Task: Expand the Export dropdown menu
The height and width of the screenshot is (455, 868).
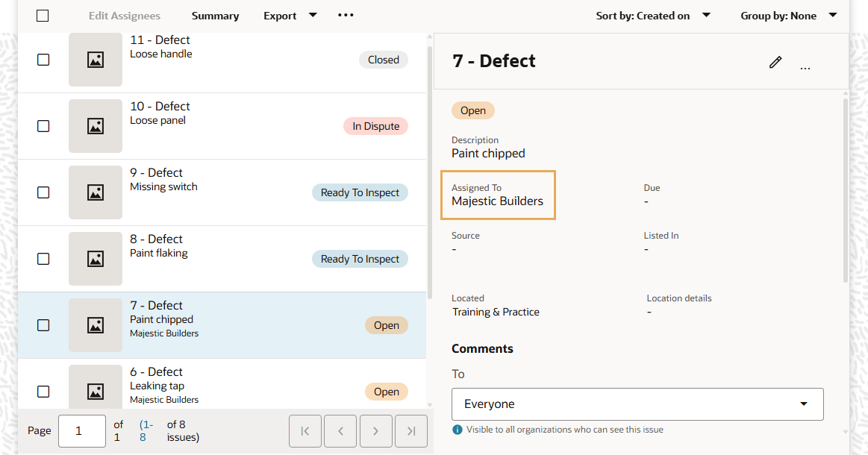Action: pos(290,16)
